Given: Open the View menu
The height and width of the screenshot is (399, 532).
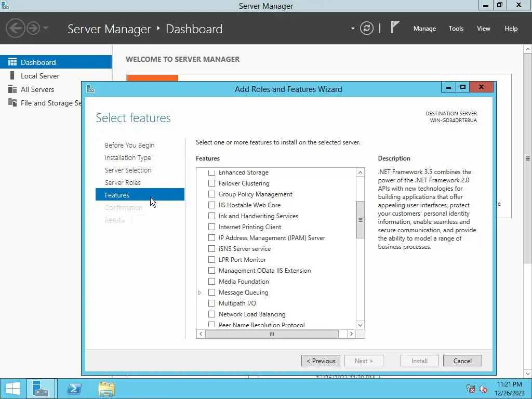Looking at the screenshot, I should tap(484, 29).
